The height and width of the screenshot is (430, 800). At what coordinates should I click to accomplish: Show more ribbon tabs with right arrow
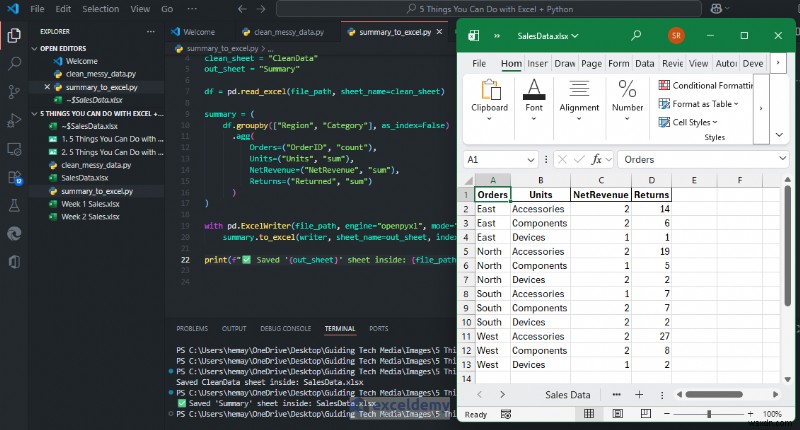click(x=778, y=63)
